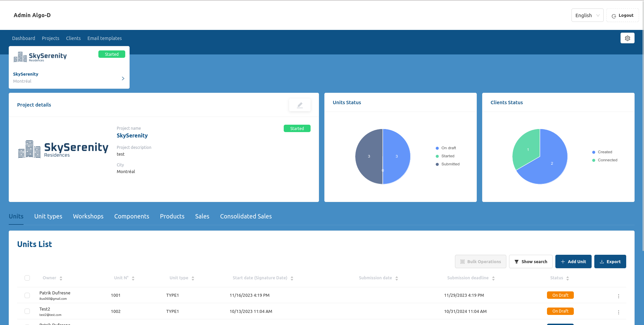644x325 pixels.
Task: Open row menu for unit 1001
Action: (618, 296)
